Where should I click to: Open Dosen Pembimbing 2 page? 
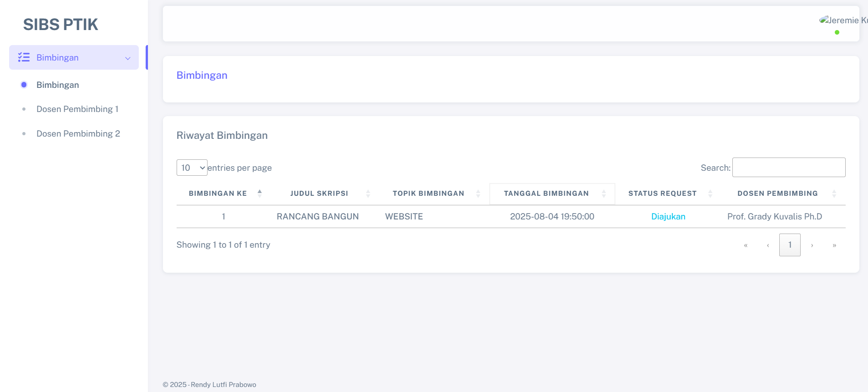click(x=78, y=134)
